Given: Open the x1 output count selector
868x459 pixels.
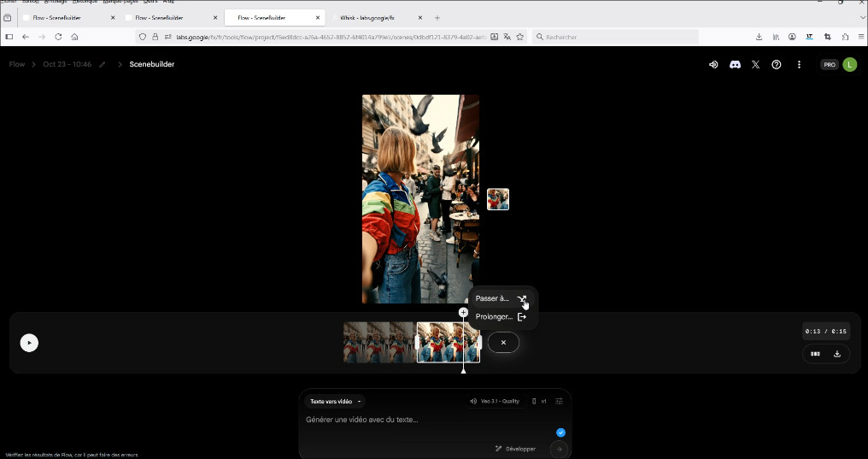Looking at the screenshot, I should [x=539, y=402].
